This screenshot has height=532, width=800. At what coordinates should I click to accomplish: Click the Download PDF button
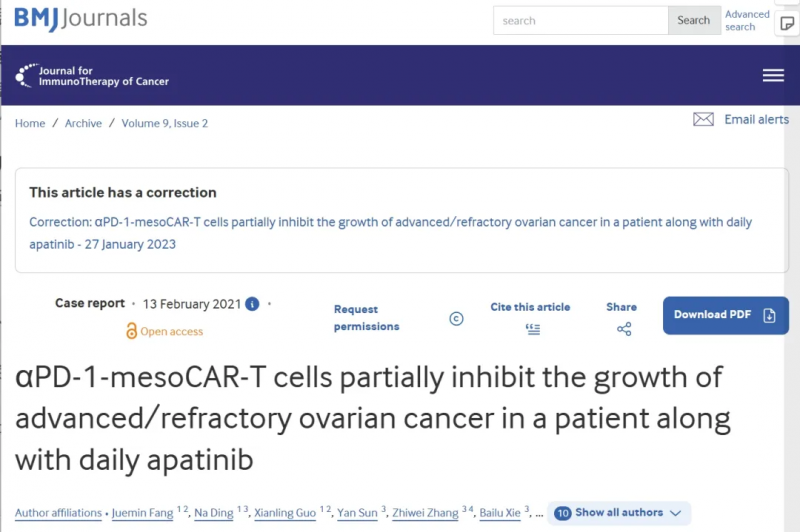pyautogui.click(x=726, y=315)
